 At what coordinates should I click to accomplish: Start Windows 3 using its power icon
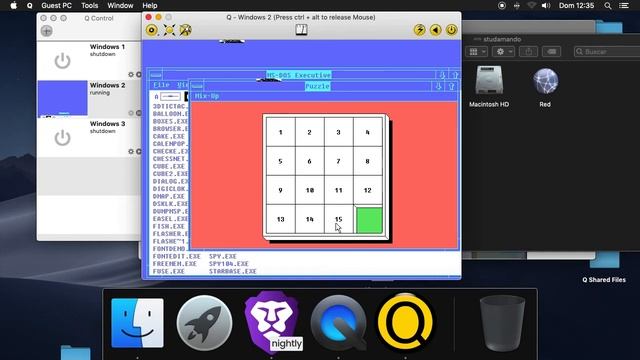pyautogui.click(x=62, y=138)
